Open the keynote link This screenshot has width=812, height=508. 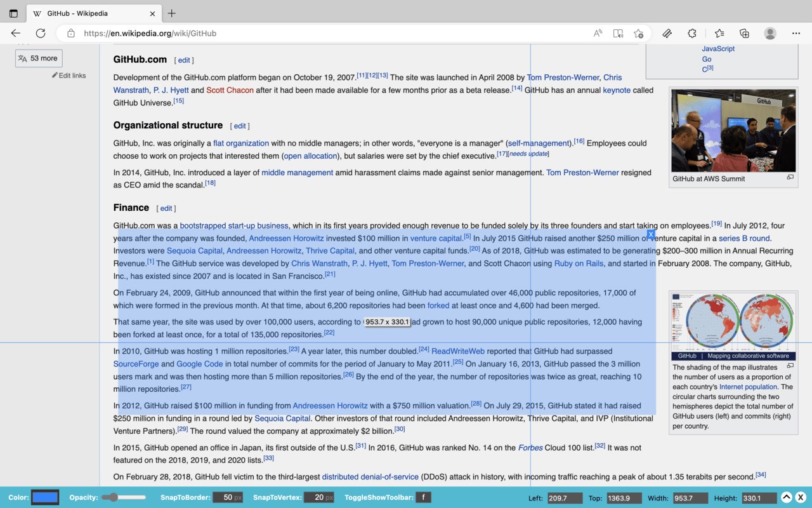pyautogui.click(x=617, y=90)
